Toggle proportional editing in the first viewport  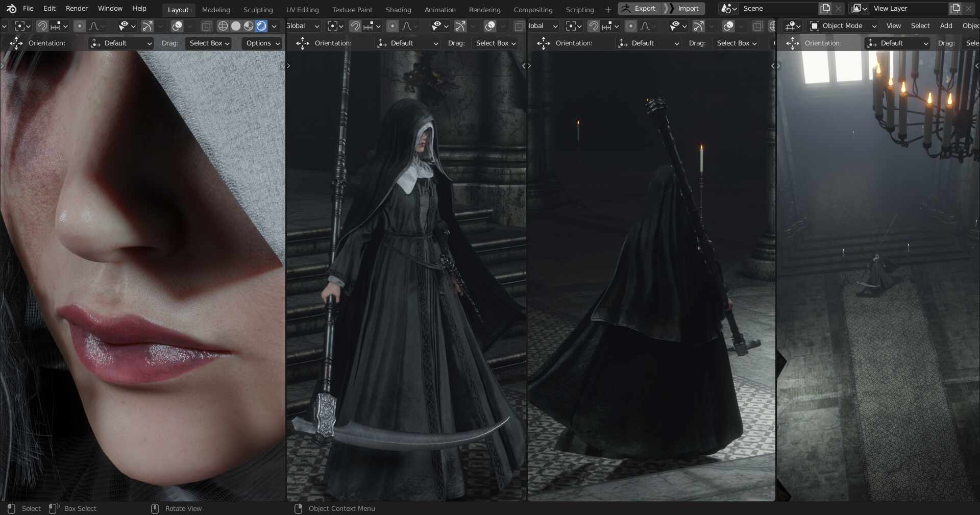[80, 26]
